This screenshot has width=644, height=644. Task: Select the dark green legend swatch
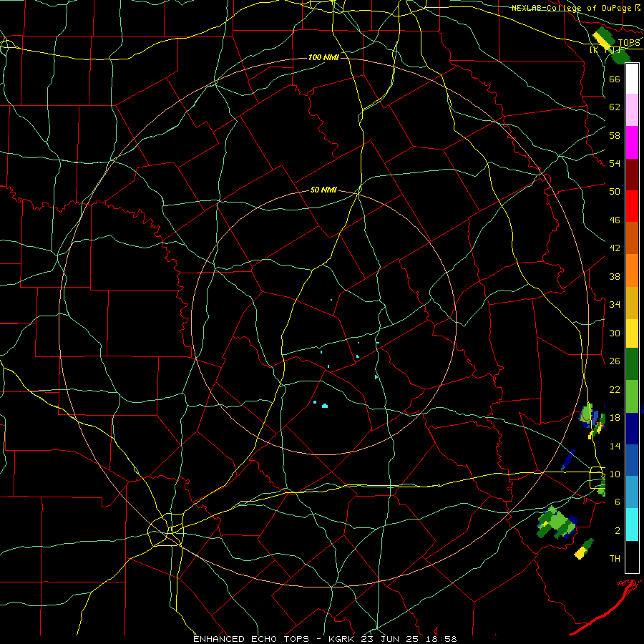point(632,364)
